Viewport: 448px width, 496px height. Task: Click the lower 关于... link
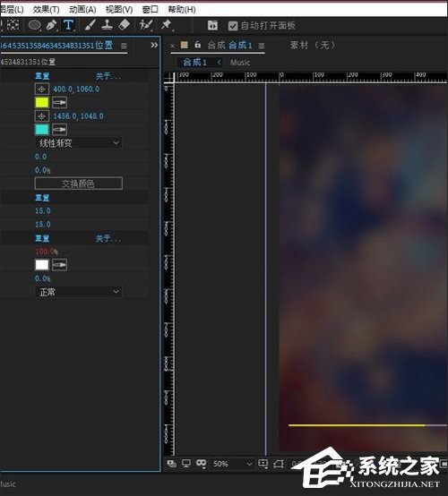click(x=108, y=238)
